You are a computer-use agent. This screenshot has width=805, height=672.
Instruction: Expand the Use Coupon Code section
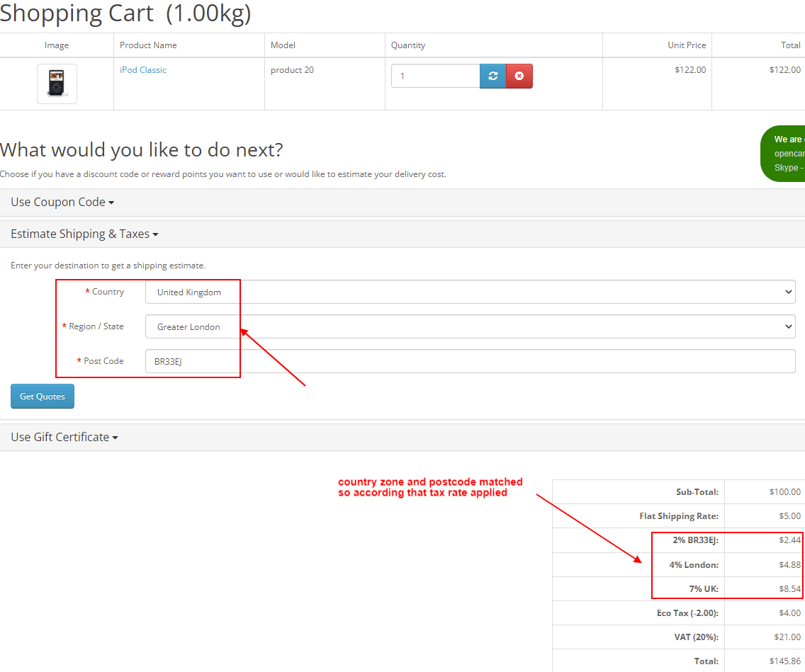(x=62, y=202)
